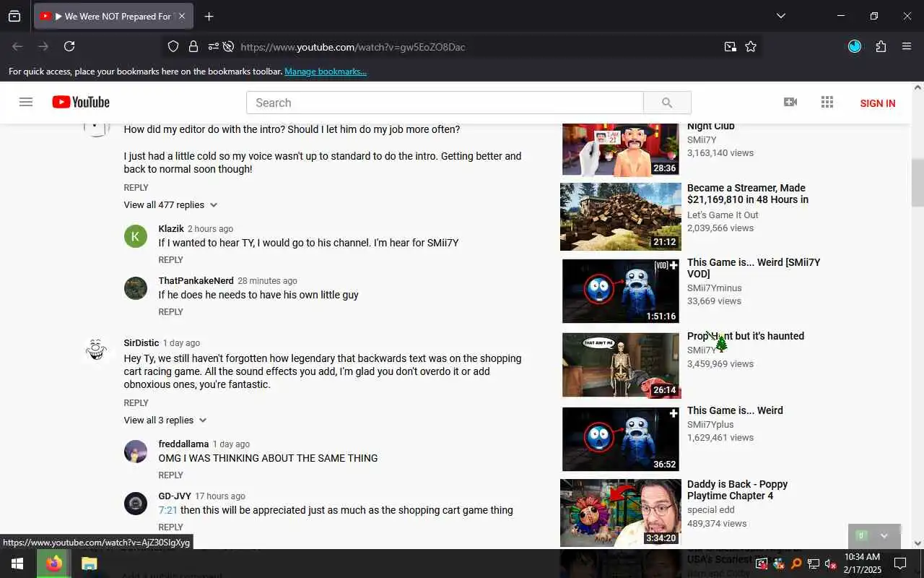This screenshot has height=578, width=924.
Task: Expand View all 477 replies
Action: coord(170,205)
